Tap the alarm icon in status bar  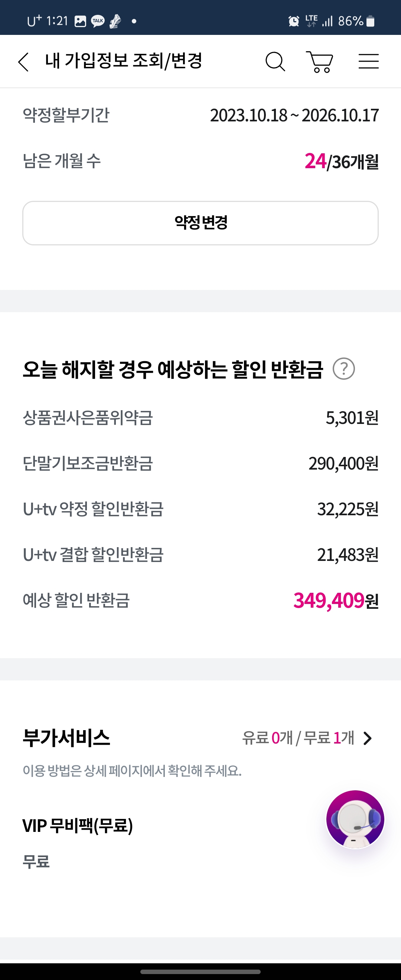click(294, 21)
